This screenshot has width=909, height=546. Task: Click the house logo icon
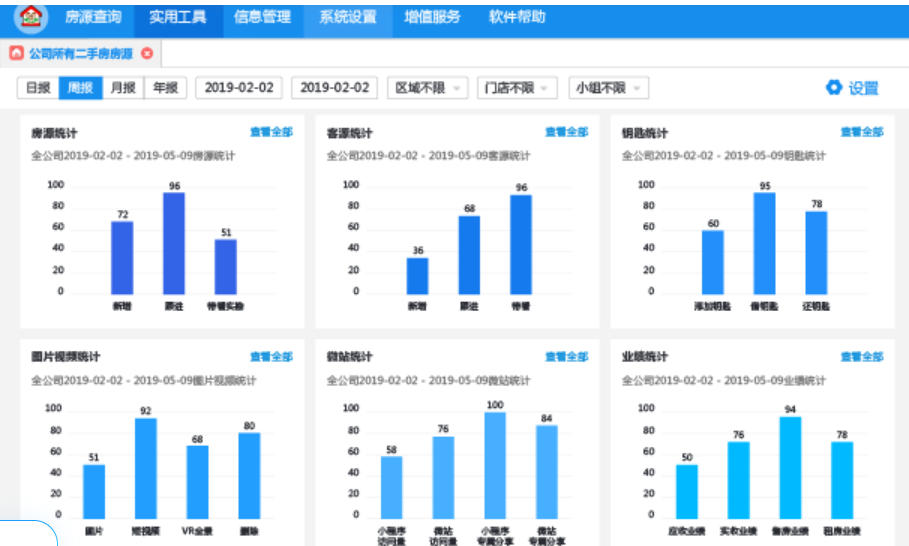(31, 16)
